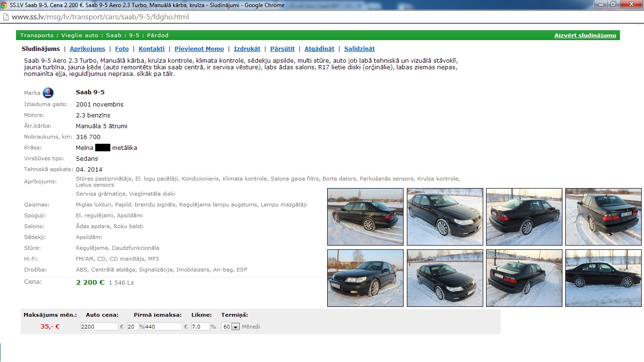This screenshot has height=362, width=644.
Task: Select Pievienot Memo
Action: click(x=199, y=49)
